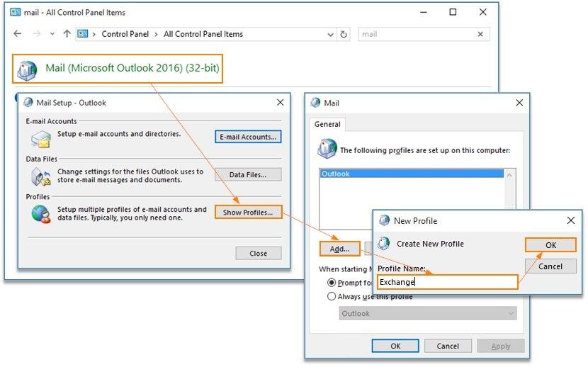This screenshot has height=367, width=588.
Task: Click the Profiles globe user icon
Action: [41, 215]
